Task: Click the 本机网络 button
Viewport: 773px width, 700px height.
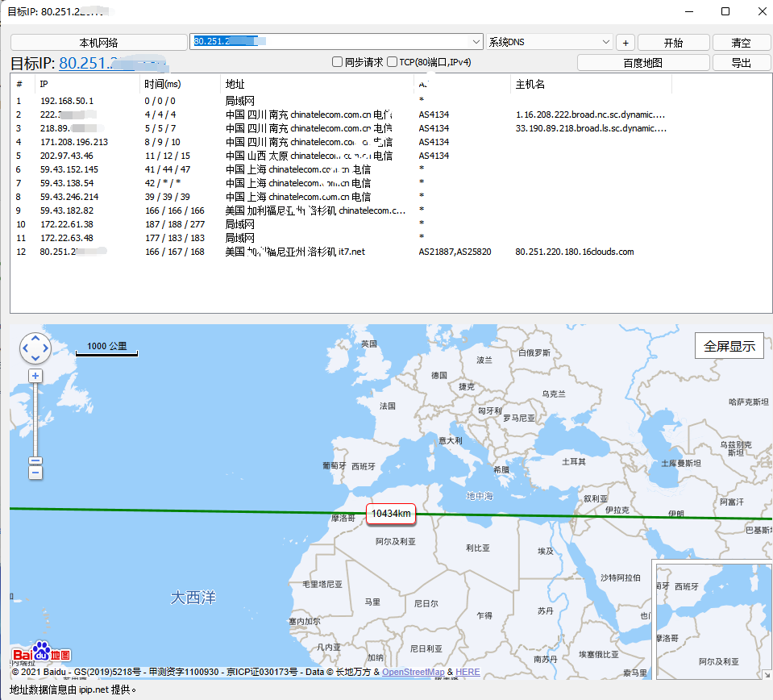Action: (98, 42)
